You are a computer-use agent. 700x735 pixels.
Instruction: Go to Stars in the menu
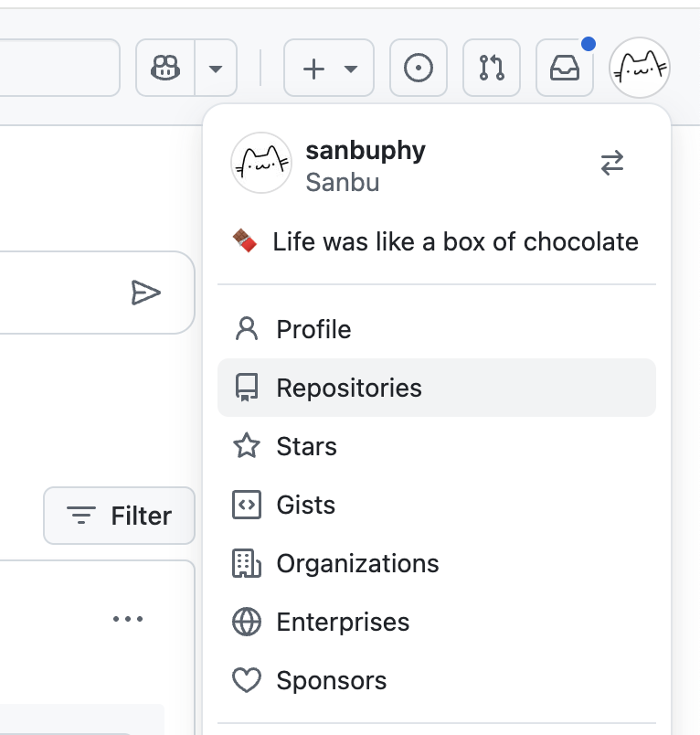(x=306, y=446)
